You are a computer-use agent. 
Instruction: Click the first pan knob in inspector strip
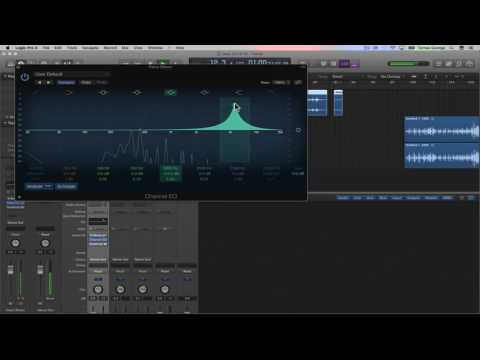click(15, 243)
